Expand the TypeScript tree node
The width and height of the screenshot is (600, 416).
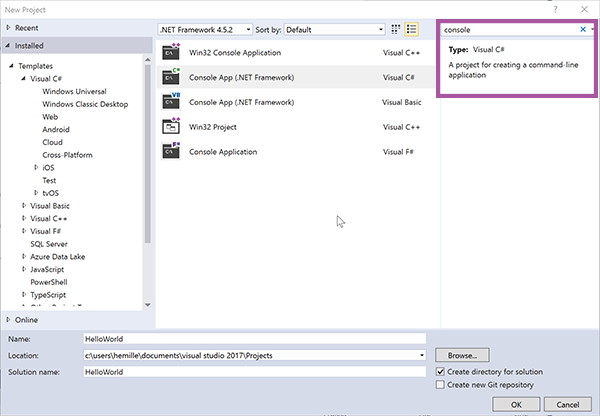(x=24, y=294)
